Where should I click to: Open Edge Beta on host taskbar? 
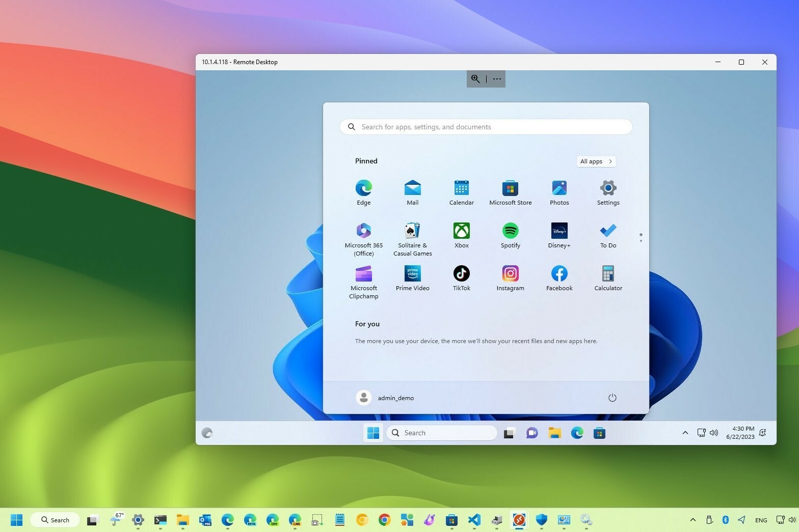coord(250,520)
